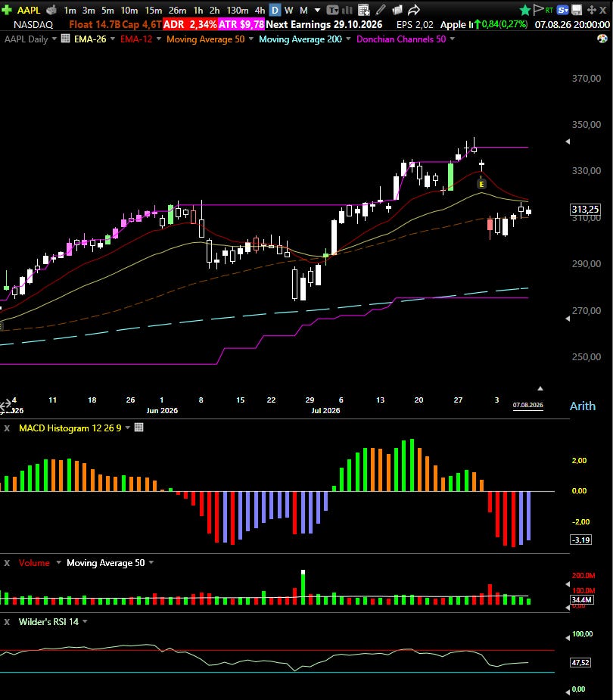
Task: Click the green star favorites icon
Action: pyautogui.click(x=525, y=10)
